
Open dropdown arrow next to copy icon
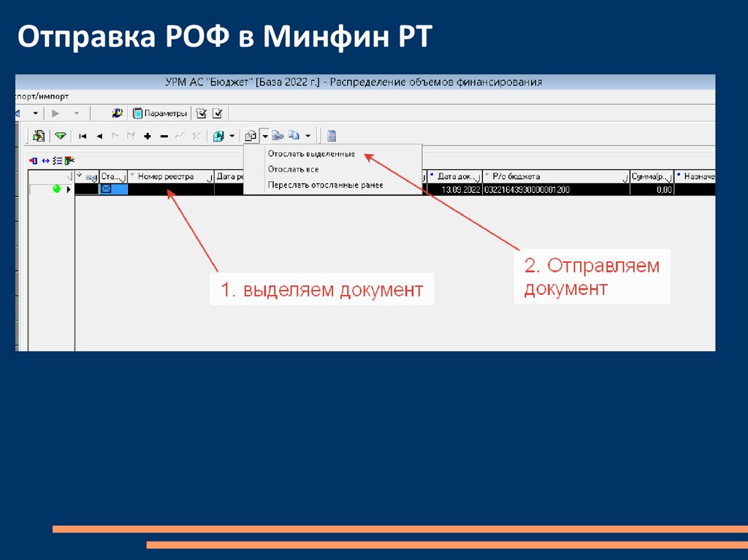(308, 137)
